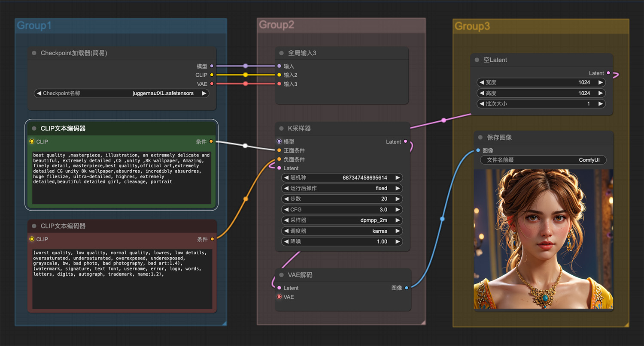644x346 pixels.
Task: Open the 运行后操作 fixed selector
Action: pos(342,188)
